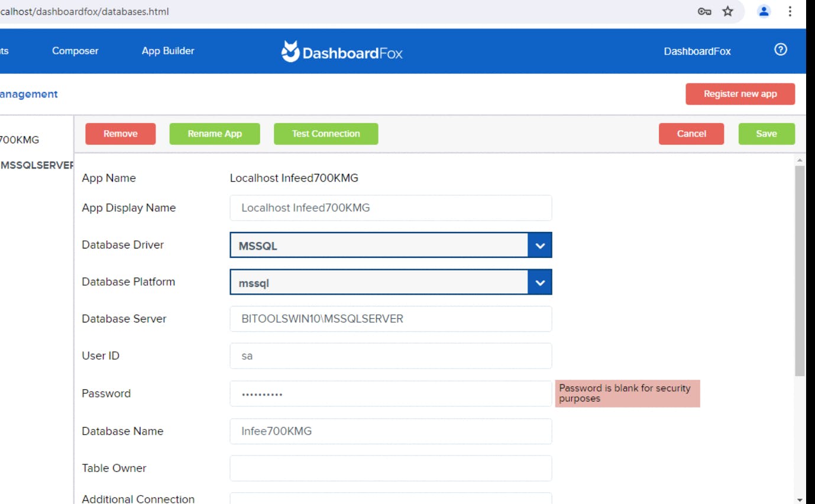Open the App Builder menu
Screen dimensions: 815x504
168,51
